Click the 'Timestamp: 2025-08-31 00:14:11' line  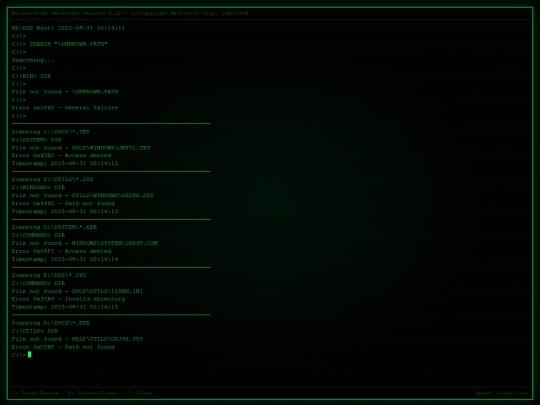[65, 163]
